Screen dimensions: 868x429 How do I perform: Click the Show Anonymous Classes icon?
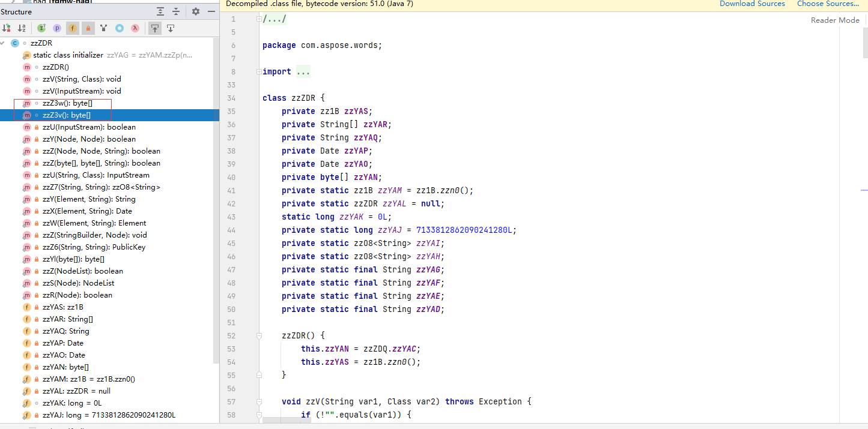[x=120, y=28]
